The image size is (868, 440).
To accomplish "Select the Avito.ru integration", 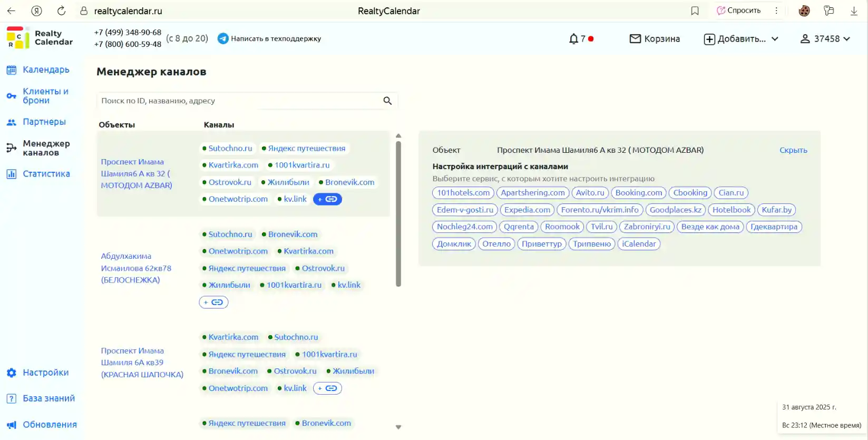I will pyautogui.click(x=590, y=193).
